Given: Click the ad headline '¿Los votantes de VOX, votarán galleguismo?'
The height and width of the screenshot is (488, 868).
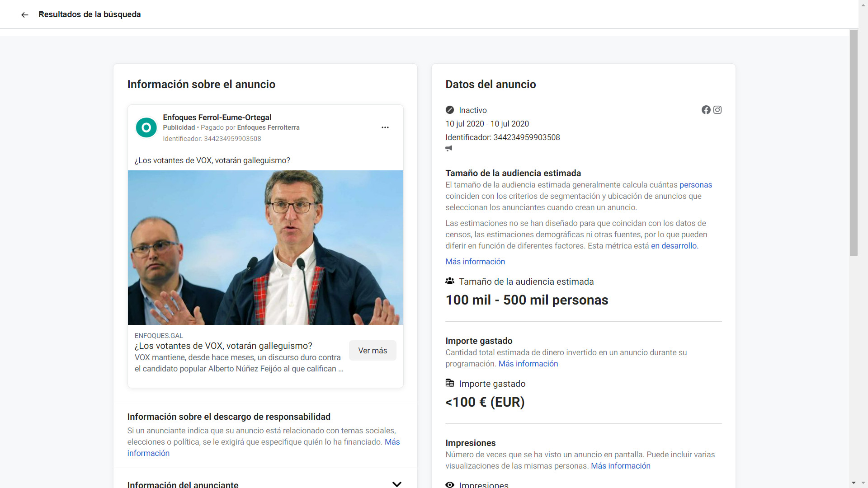Looking at the screenshot, I should point(223,346).
